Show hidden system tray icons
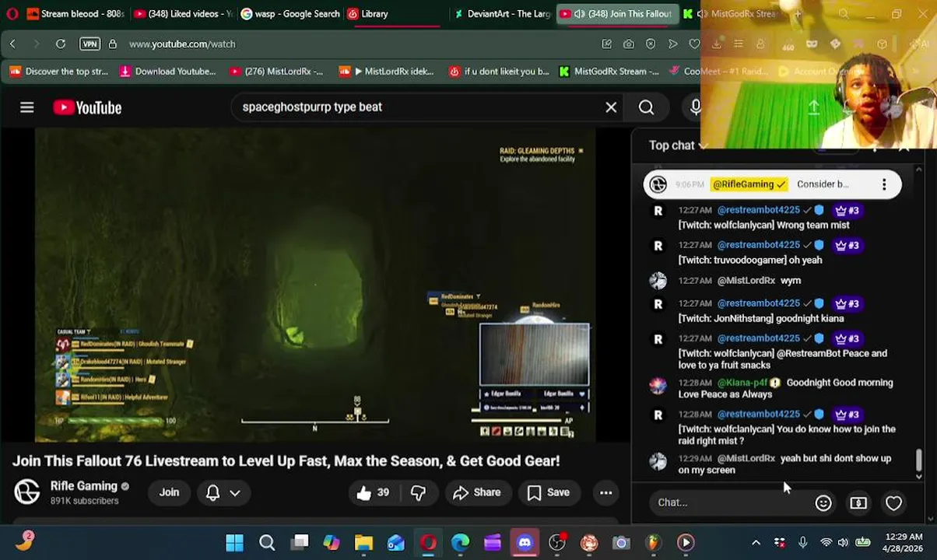Viewport: 937px width, 560px height. click(x=755, y=542)
